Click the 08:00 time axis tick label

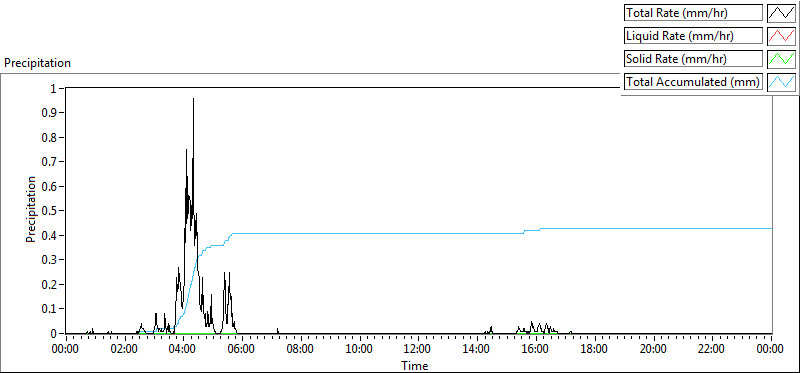click(301, 350)
